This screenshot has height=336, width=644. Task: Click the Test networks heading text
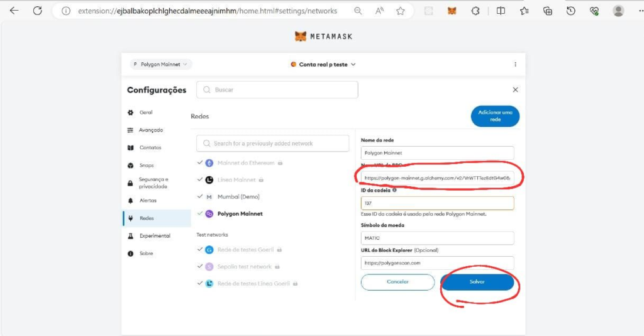212,235
